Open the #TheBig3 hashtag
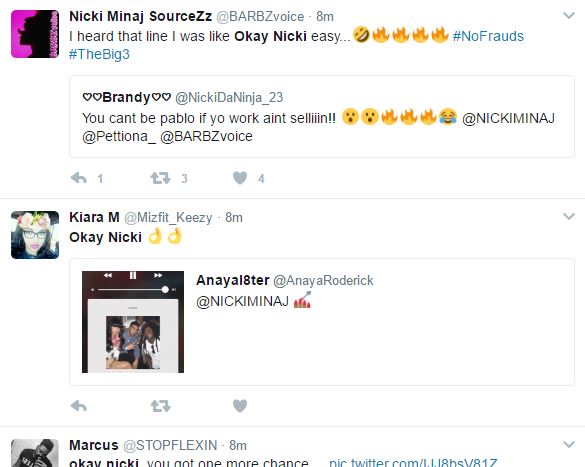 (x=99, y=54)
